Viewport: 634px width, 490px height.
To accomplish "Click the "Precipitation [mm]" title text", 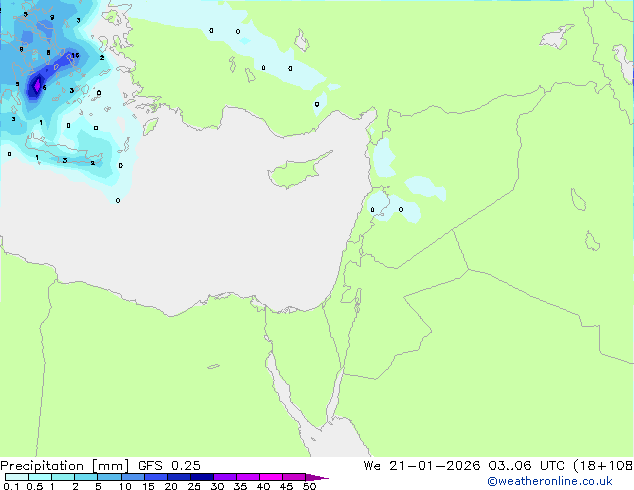I will click(x=64, y=466).
